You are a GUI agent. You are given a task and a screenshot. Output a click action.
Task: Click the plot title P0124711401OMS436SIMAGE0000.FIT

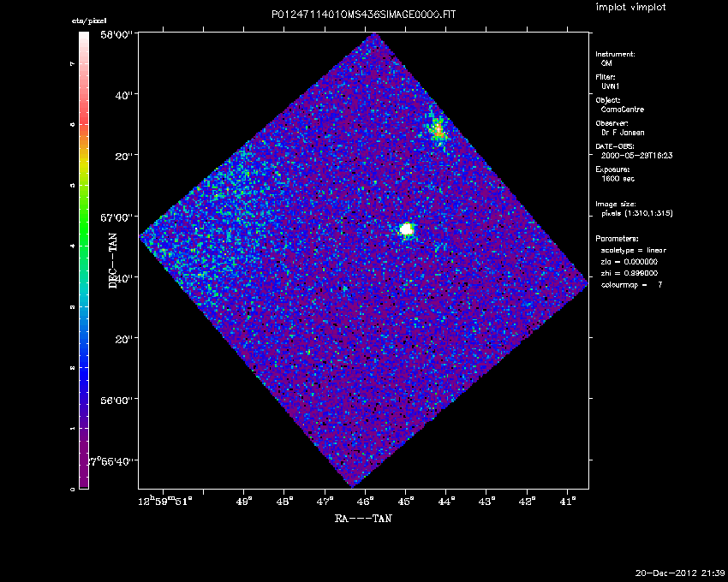click(363, 15)
